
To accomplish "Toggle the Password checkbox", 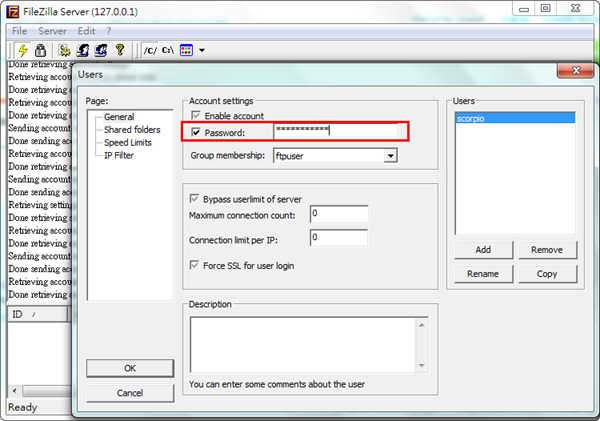I will (196, 132).
